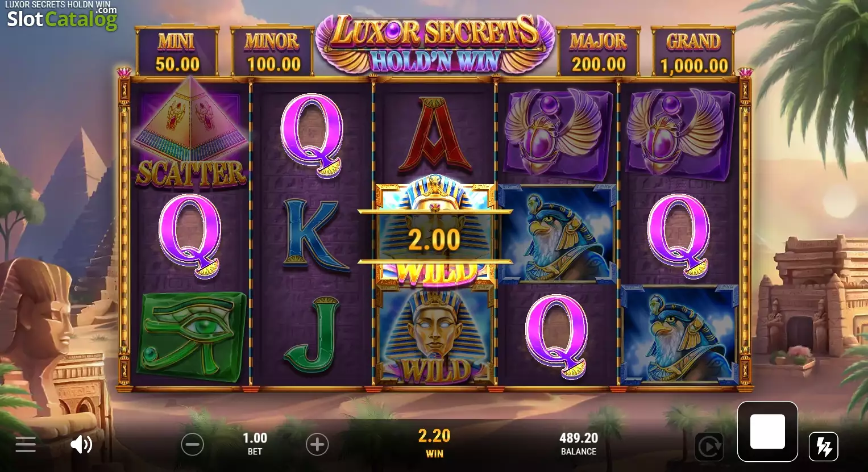This screenshot has width=868, height=472.
Task: Open the hamburger menu
Action: click(26, 444)
